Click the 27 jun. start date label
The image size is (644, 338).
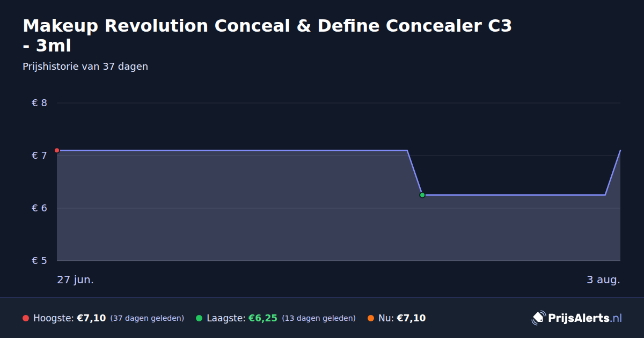[x=76, y=280]
